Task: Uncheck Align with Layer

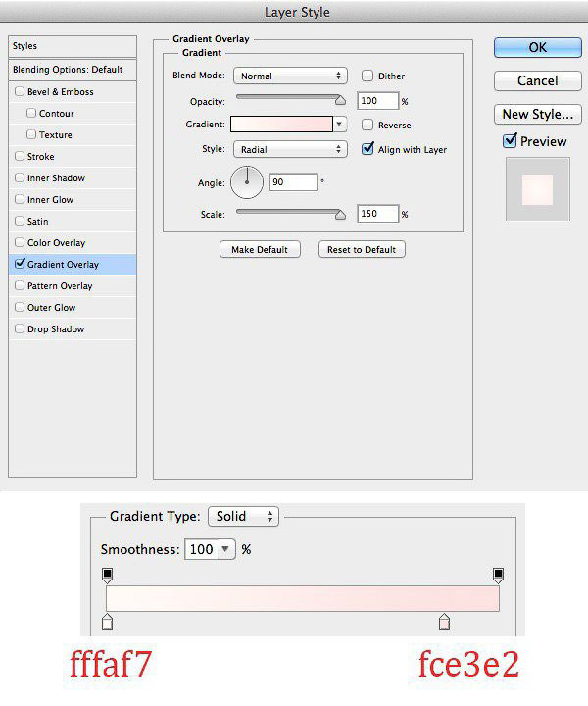Action: 367,149
